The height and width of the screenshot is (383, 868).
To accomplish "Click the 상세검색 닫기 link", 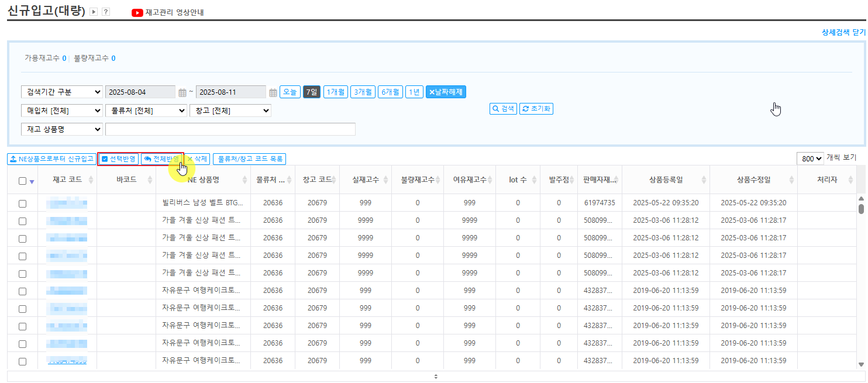I will point(843,32).
